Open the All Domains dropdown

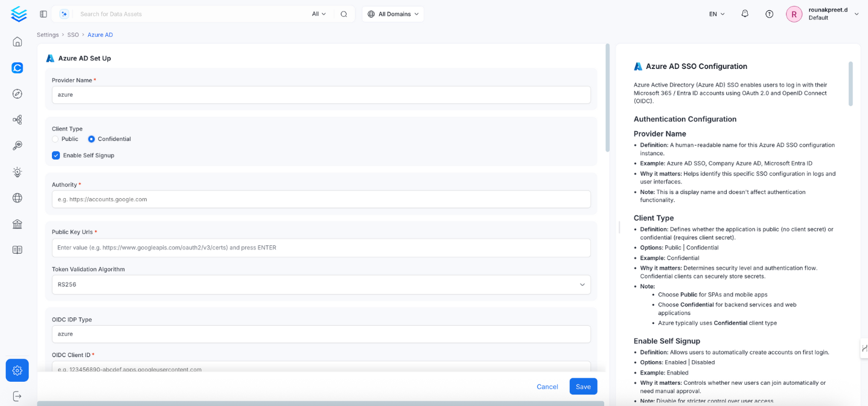point(393,14)
